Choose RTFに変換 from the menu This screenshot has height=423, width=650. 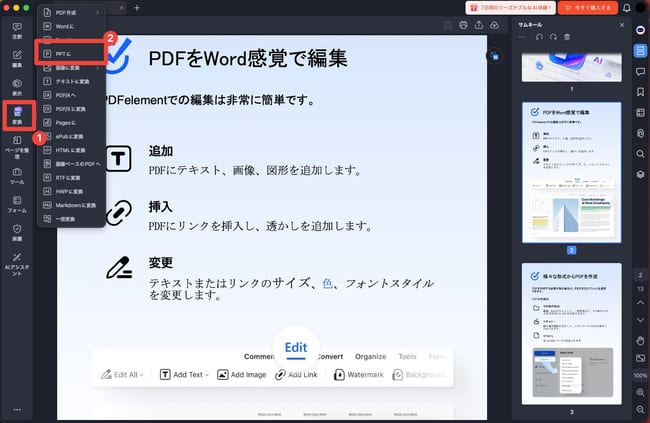72,177
